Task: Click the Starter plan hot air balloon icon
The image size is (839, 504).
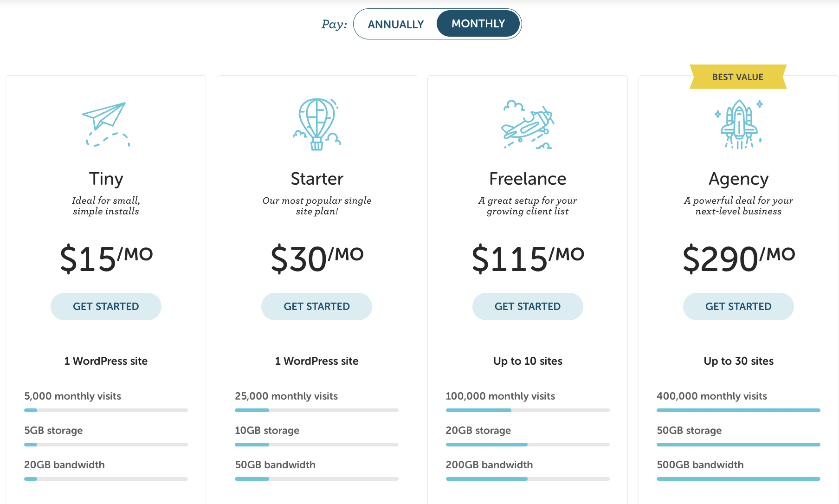Action: pyautogui.click(x=317, y=124)
